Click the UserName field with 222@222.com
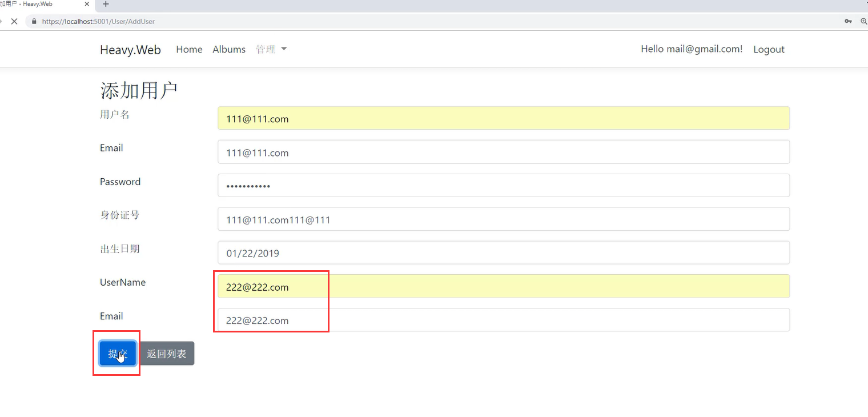 (x=504, y=286)
